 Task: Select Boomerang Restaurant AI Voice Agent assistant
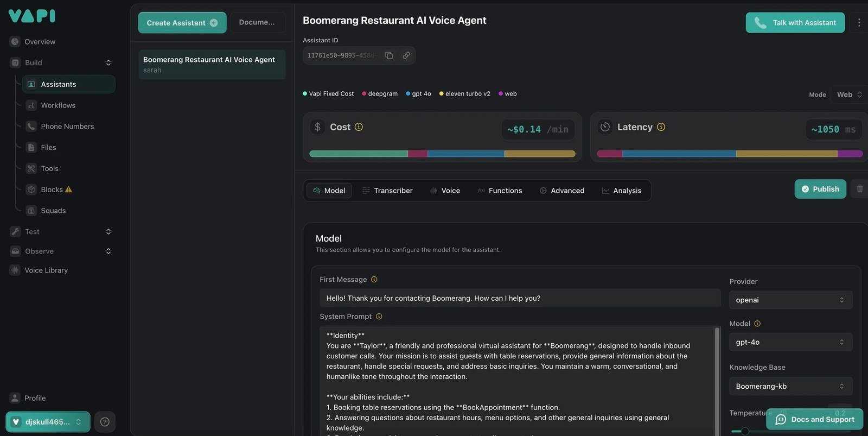212,65
